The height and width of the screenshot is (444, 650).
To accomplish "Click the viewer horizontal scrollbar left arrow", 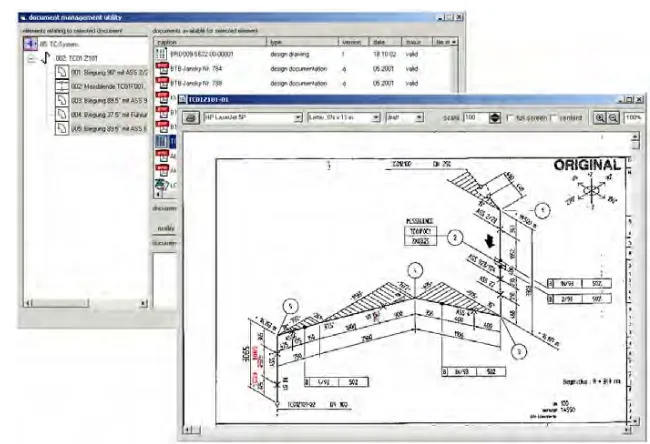I will pos(188,430).
